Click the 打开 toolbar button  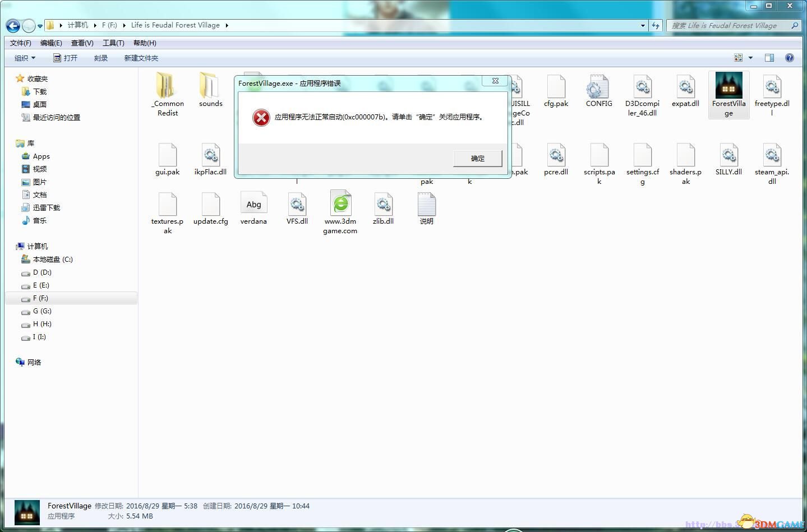(x=65, y=58)
